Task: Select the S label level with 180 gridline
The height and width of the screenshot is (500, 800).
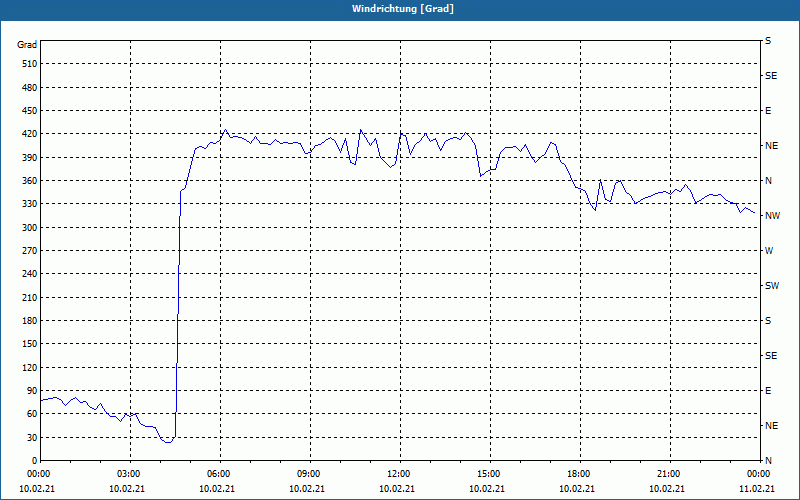Action: click(768, 321)
